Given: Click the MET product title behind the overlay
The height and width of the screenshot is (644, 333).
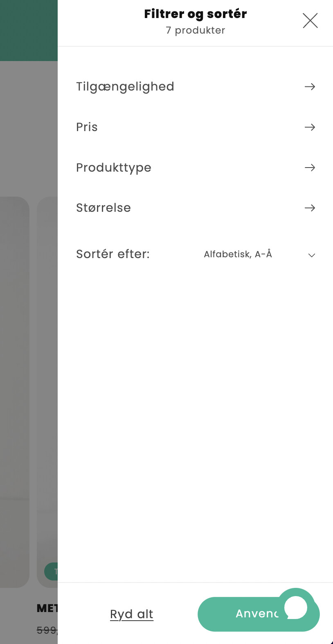Looking at the screenshot, I should [47, 608].
